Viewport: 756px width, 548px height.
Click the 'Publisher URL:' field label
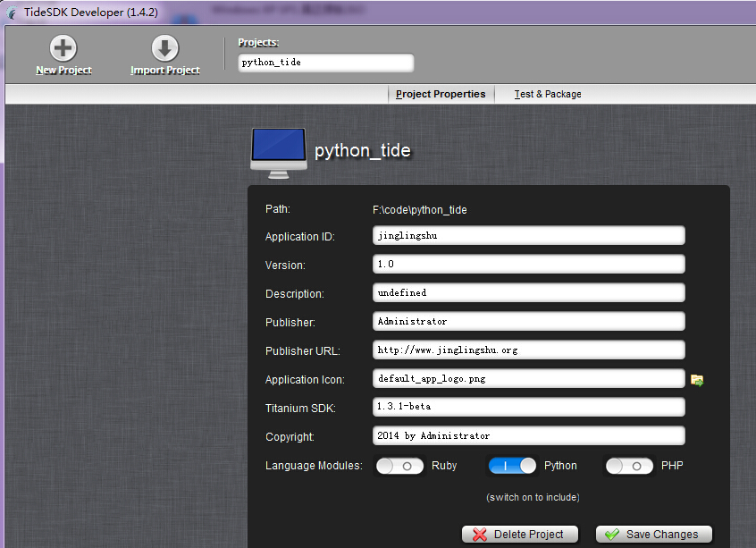303,351
